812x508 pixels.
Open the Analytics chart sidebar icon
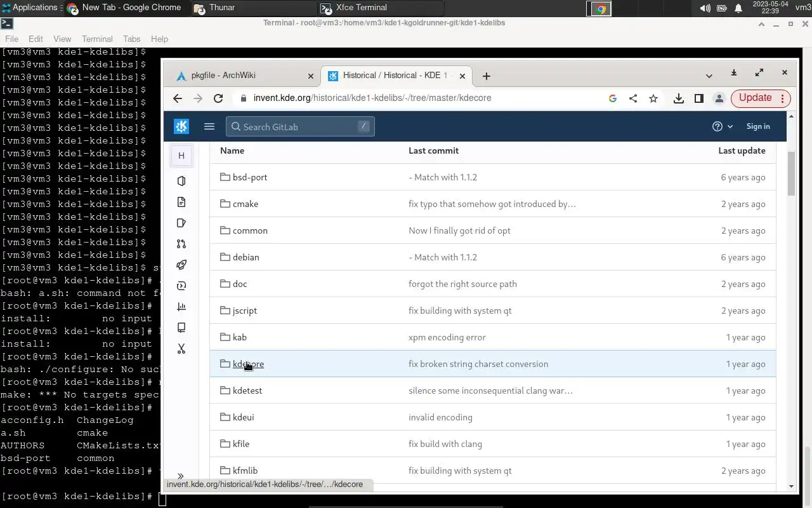(181, 307)
